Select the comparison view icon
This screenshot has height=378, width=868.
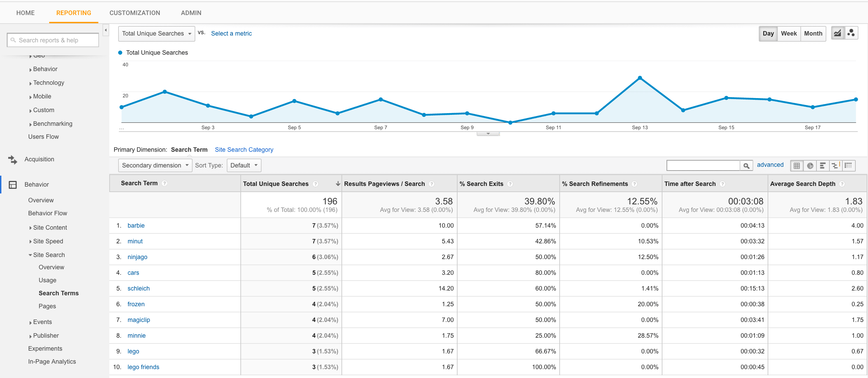836,166
